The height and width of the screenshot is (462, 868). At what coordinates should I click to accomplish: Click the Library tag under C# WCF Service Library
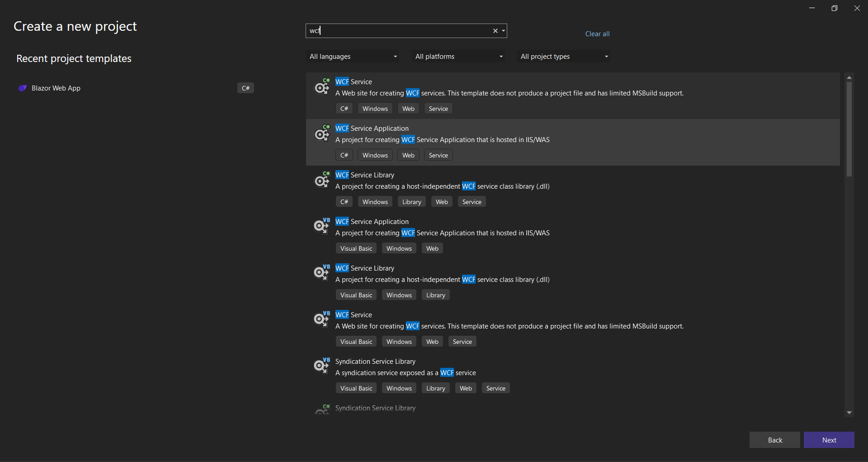[x=412, y=202]
